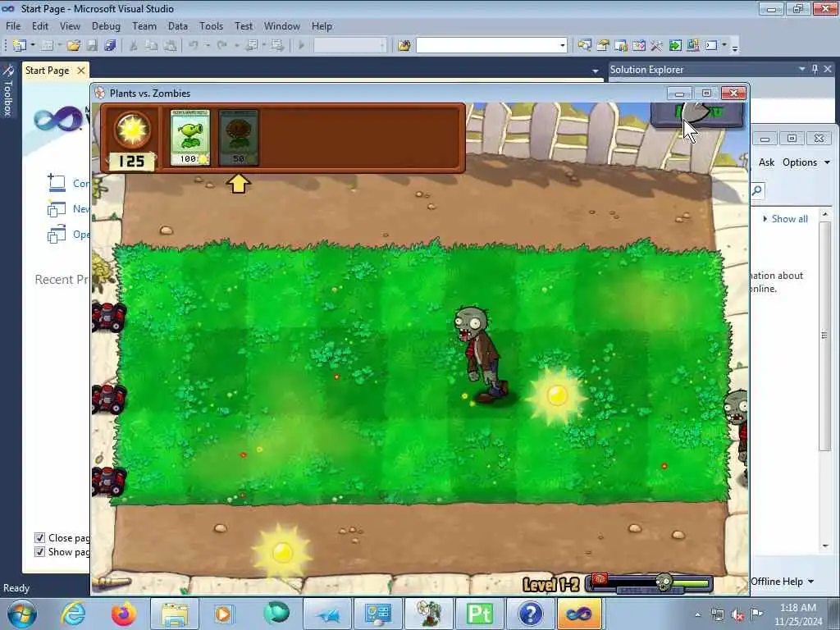The width and height of the screenshot is (840, 630).
Task: Click the help window vertical scrollbar
Action: pyautogui.click(x=824, y=336)
